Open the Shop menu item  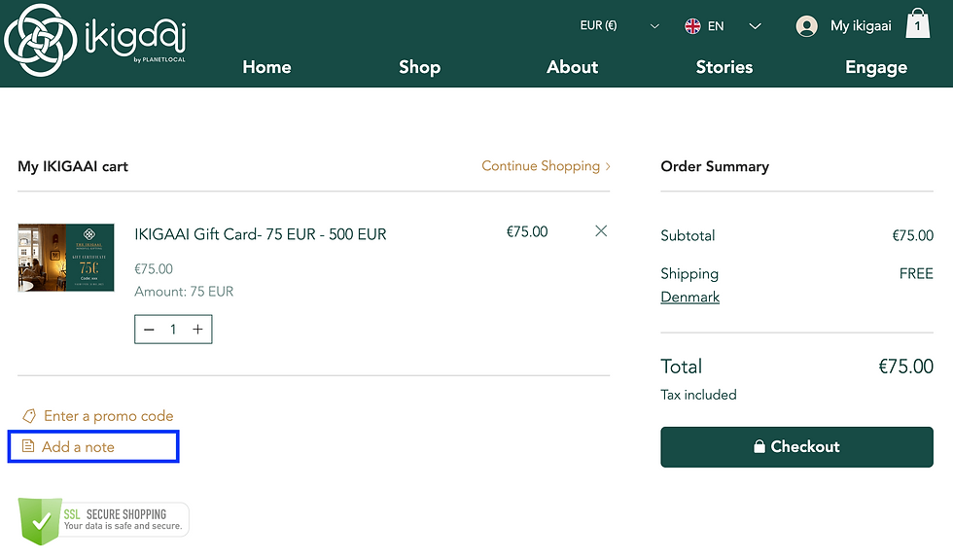pyautogui.click(x=419, y=67)
